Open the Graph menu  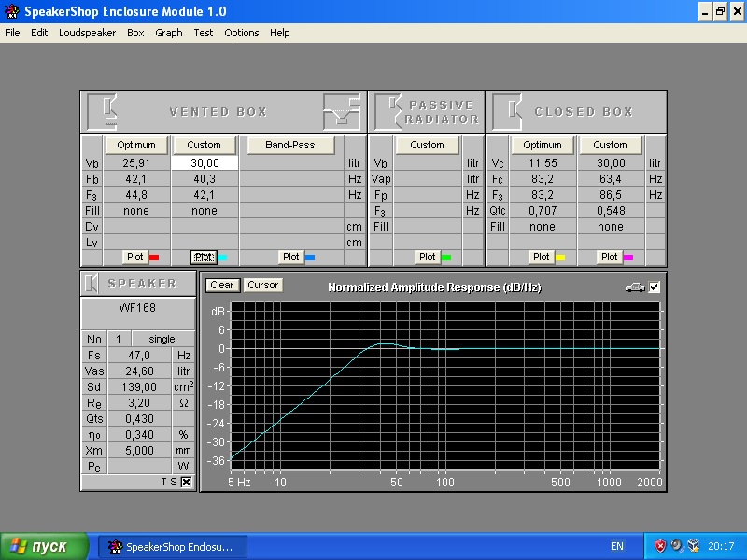(169, 33)
